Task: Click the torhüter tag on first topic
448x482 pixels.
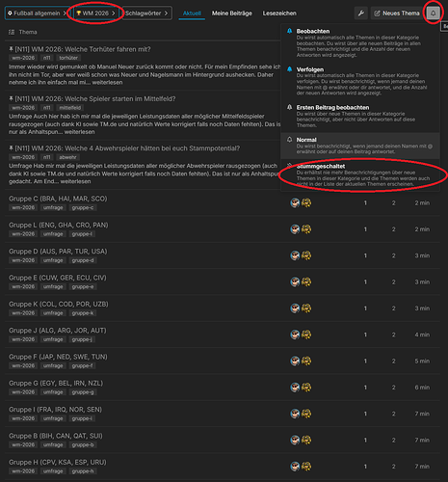Action: coord(68,58)
